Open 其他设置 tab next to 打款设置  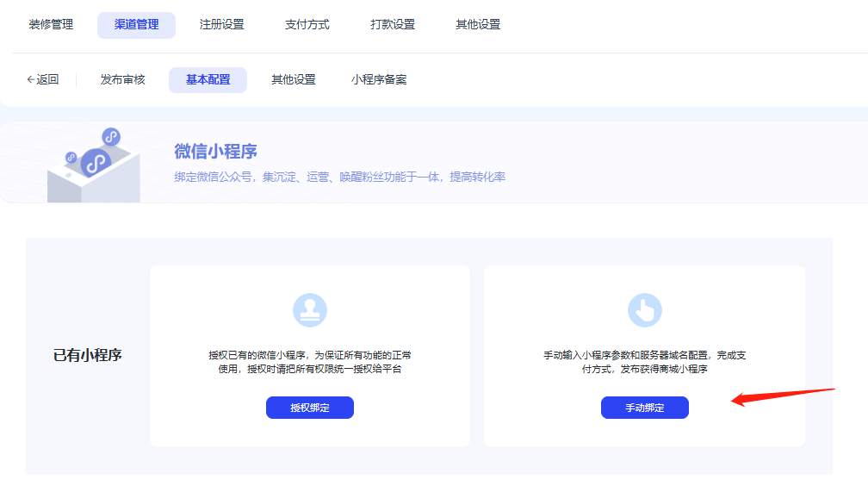pos(478,24)
